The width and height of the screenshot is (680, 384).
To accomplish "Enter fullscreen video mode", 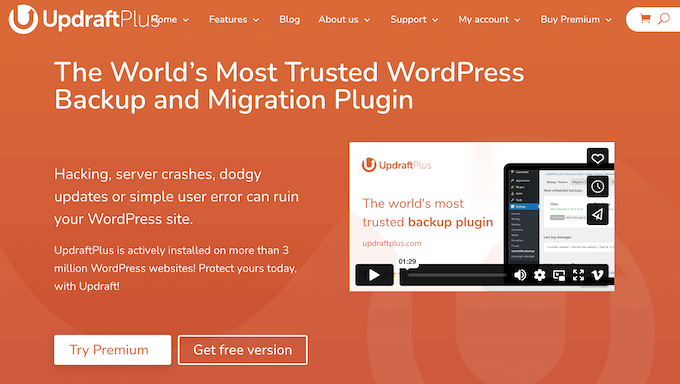I will tap(578, 275).
